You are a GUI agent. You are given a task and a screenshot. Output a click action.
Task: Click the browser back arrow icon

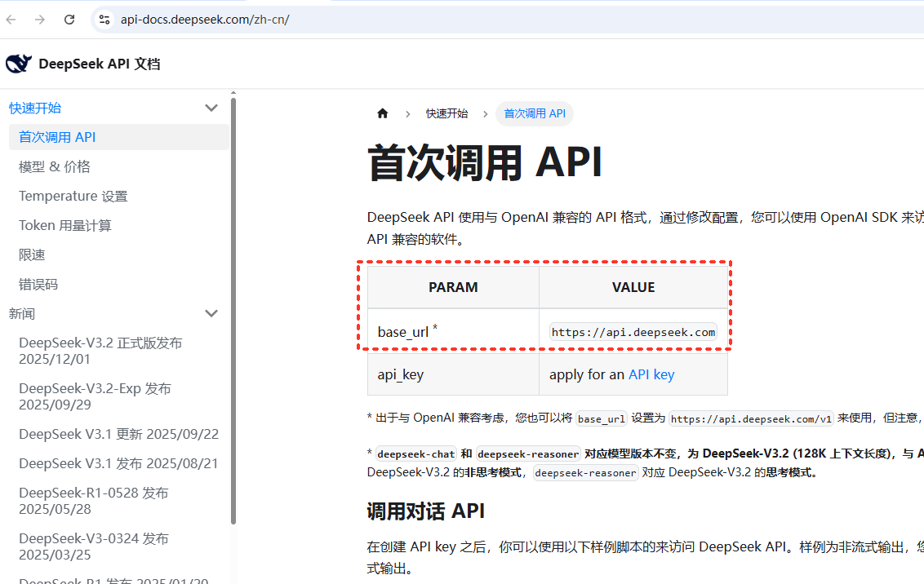click(11, 20)
